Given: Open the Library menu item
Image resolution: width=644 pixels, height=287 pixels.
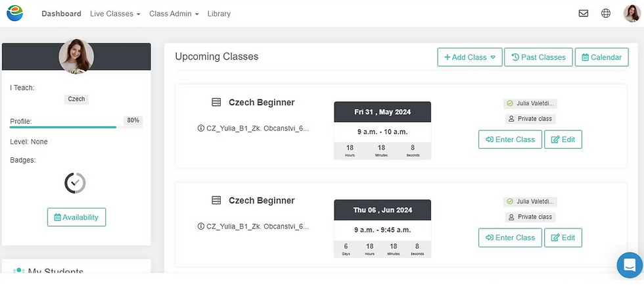Looking at the screenshot, I should point(219,14).
